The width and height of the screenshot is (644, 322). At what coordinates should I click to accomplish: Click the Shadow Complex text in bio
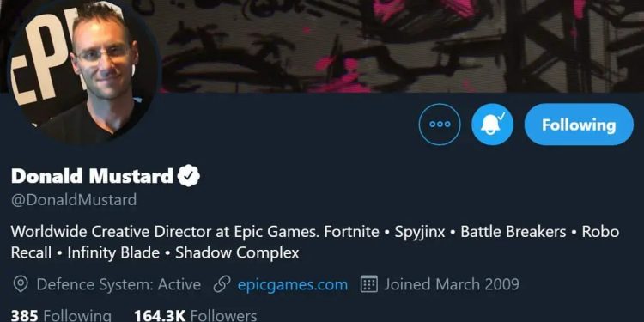pyautogui.click(x=237, y=252)
